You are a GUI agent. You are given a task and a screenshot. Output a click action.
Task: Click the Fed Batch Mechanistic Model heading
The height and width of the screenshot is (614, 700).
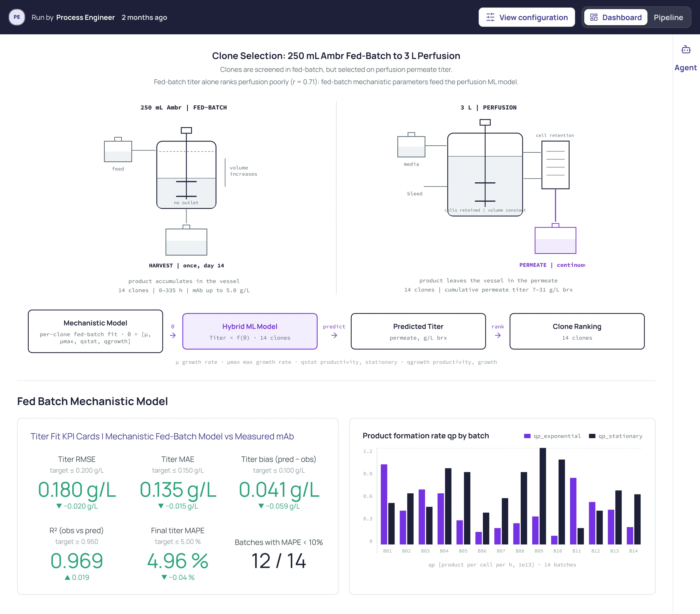pos(92,401)
